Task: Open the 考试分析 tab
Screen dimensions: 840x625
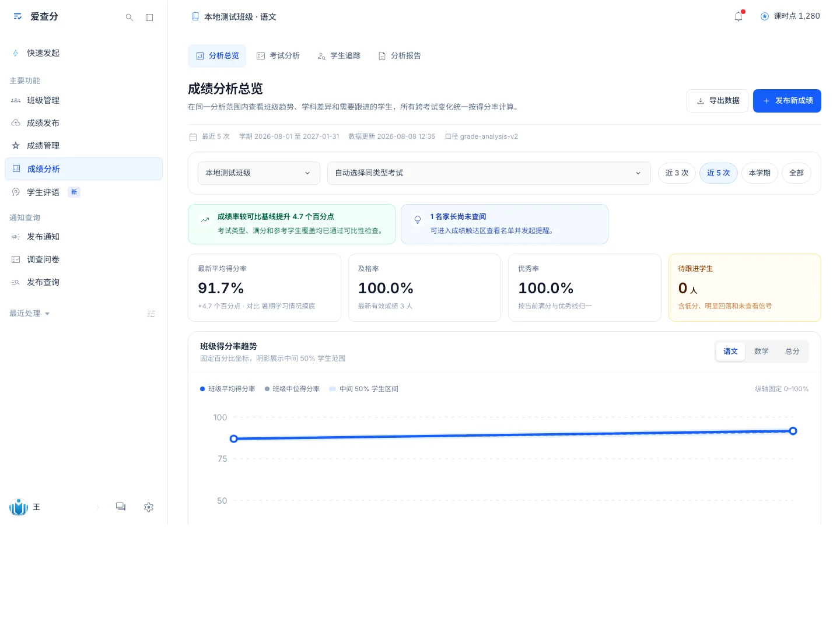Action: click(x=278, y=56)
